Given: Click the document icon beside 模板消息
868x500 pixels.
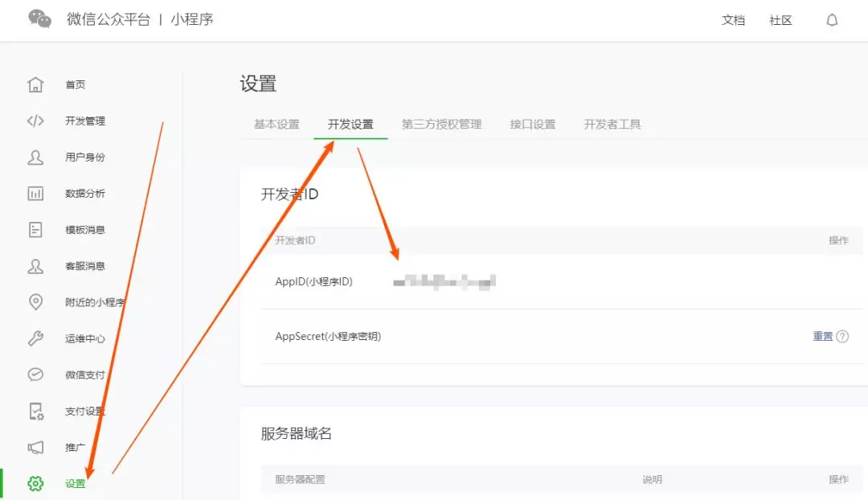Looking at the screenshot, I should (35, 229).
